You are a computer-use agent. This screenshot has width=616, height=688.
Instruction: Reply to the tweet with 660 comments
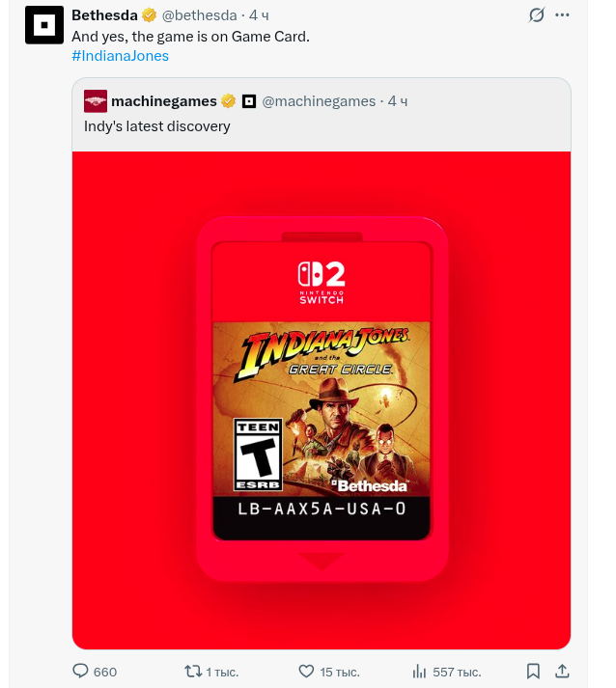pos(80,671)
